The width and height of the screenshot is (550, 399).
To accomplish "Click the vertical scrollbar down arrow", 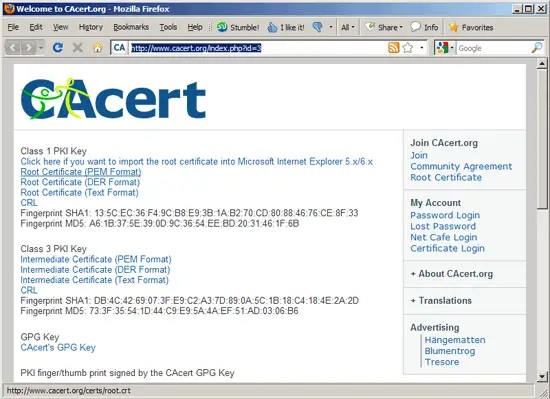I will point(542,377).
